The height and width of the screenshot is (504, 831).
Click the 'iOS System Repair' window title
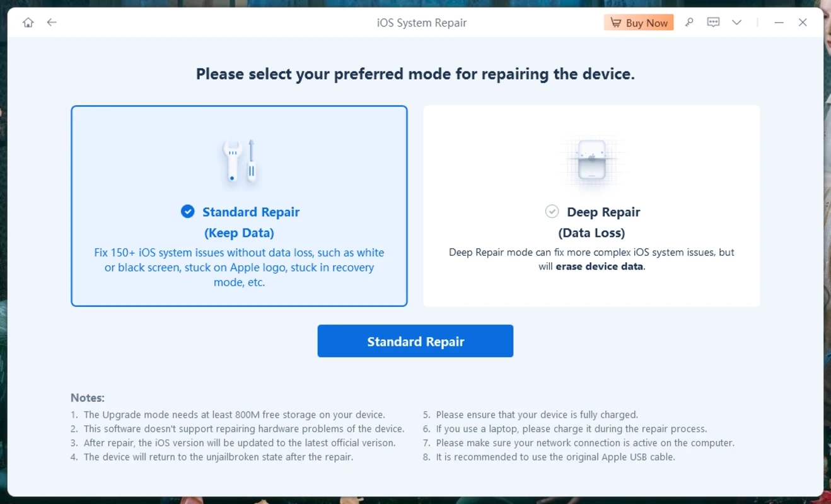(422, 23)
